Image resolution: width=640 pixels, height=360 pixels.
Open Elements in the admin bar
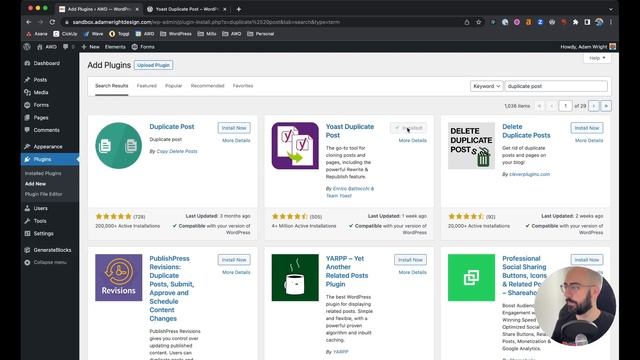pyautogui.click(x=115, y=47)
